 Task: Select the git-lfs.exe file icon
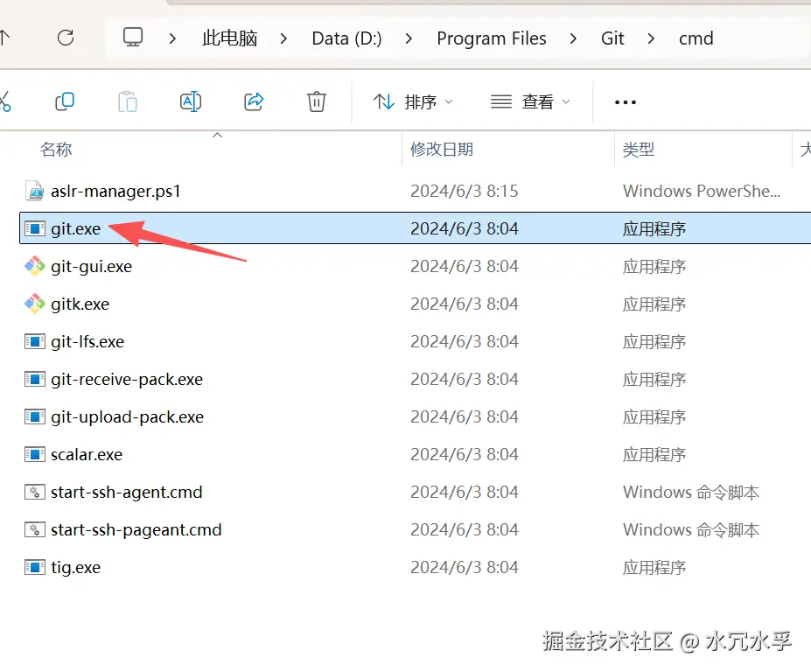(x=35, y=341)
